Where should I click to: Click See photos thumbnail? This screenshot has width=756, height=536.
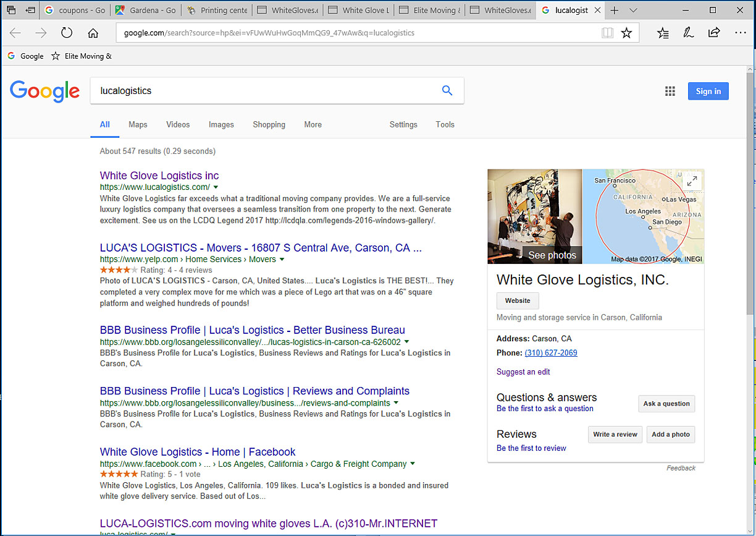(535, 216)
